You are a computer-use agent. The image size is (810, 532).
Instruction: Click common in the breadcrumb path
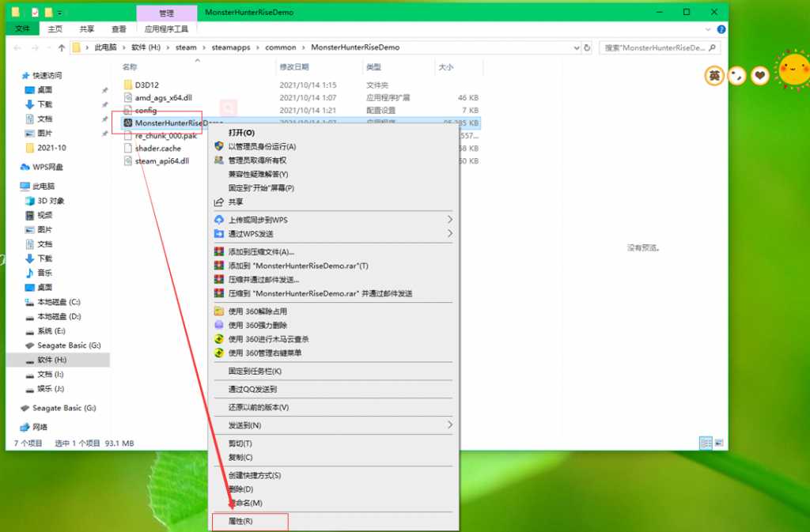281,47
